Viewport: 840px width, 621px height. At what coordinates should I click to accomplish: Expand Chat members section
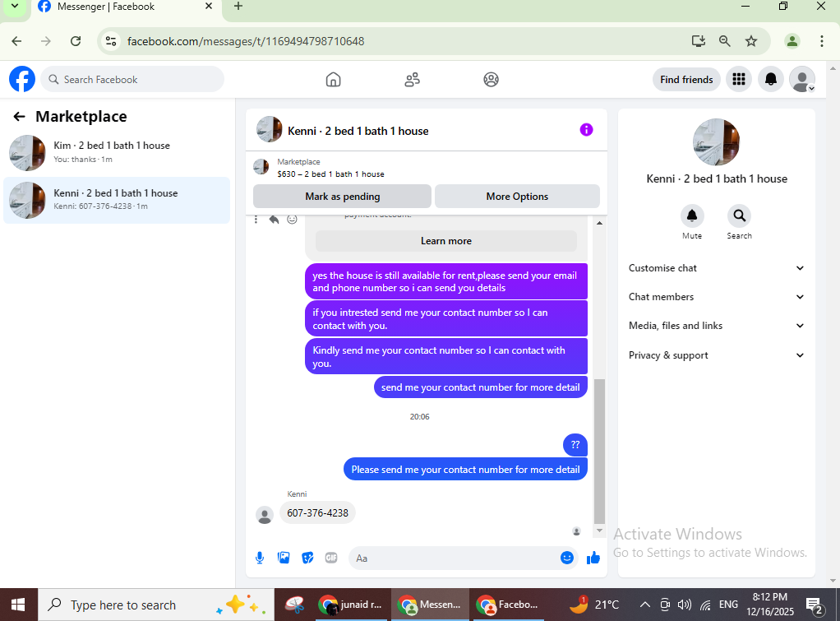(716, 297)
